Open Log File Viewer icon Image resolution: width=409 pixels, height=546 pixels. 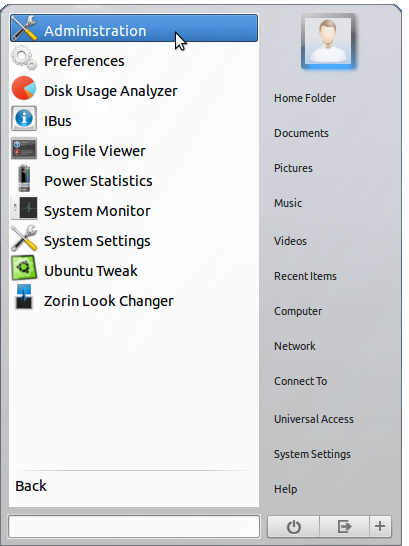24,149
